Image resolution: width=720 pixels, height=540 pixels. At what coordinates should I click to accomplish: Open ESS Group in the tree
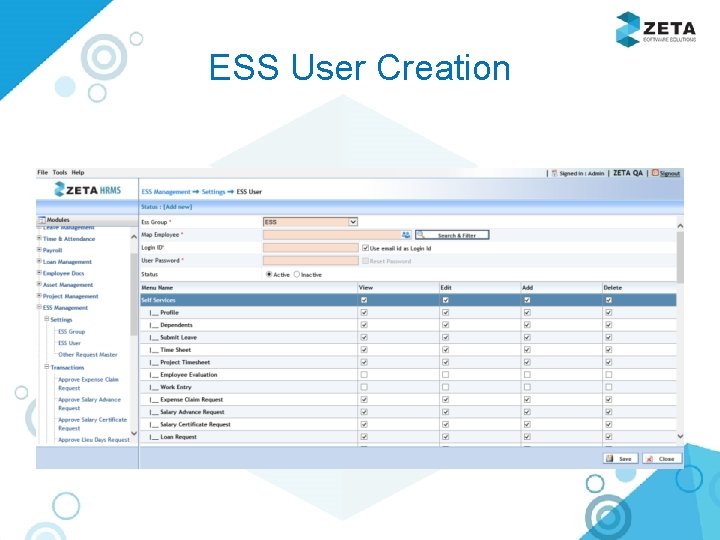pyautogui.click(x=71, y=332)
